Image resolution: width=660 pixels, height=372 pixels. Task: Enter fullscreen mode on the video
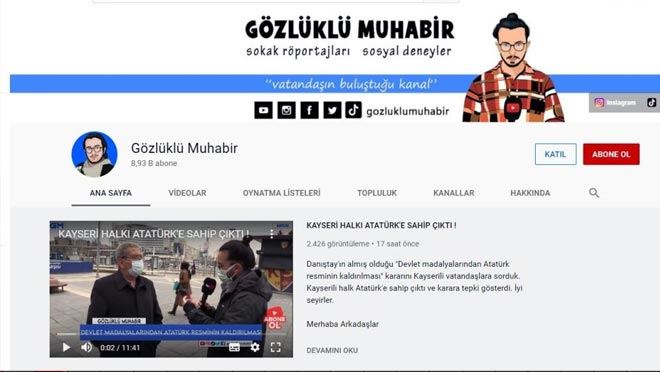276,347
